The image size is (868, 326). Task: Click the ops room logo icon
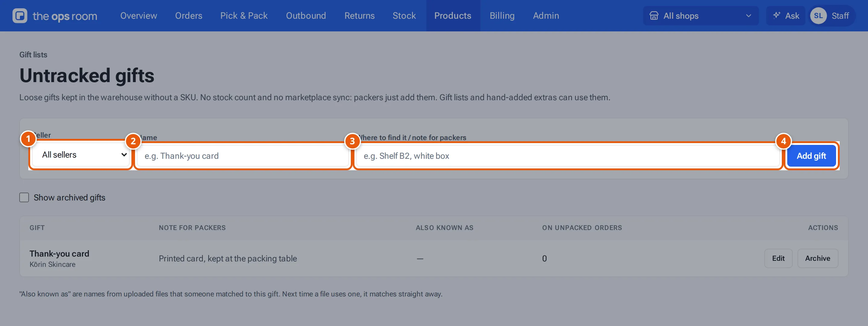coord(20,15)
